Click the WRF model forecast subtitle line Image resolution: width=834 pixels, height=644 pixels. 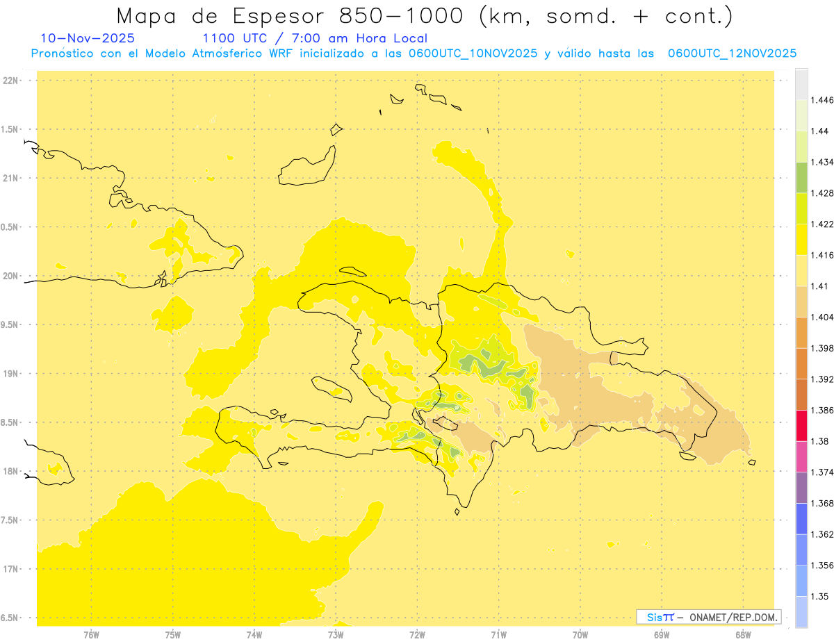(x=414, y=53)
